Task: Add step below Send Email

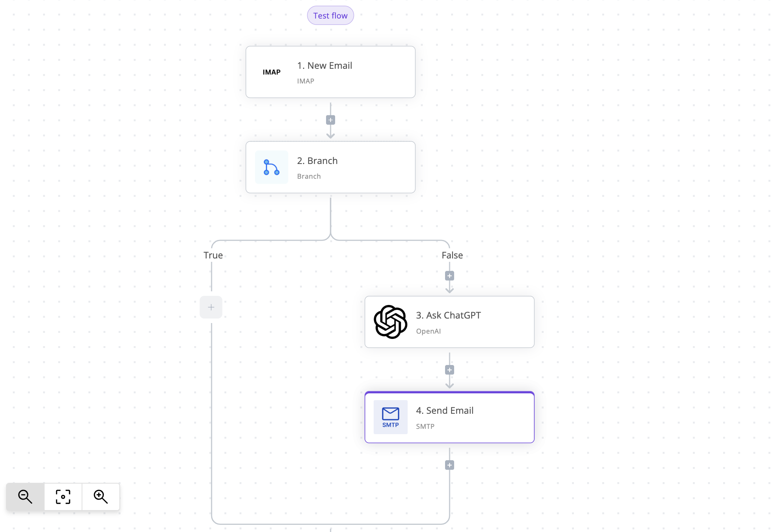Action: pyautogui.click(x=450, y=465)
